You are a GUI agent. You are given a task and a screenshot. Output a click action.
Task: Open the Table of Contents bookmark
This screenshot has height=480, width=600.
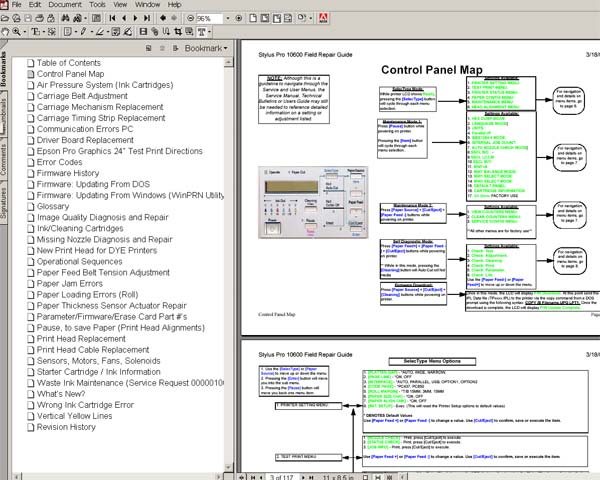coord(68,63)
